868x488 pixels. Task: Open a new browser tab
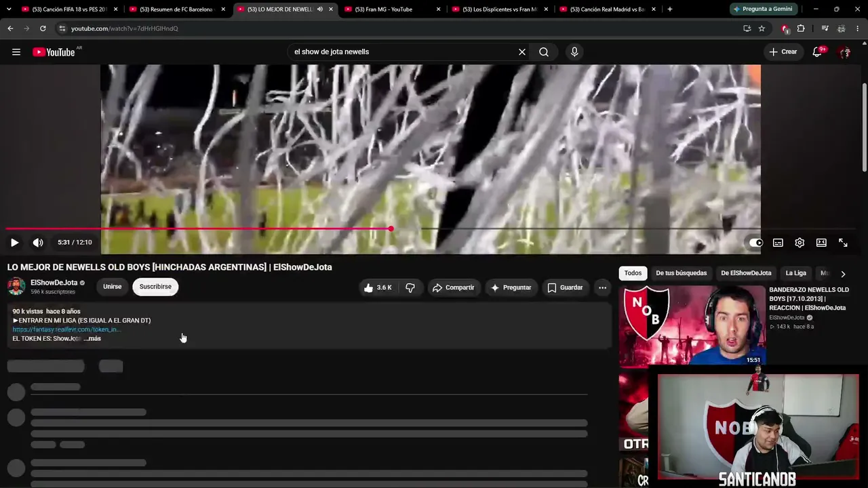670,9
